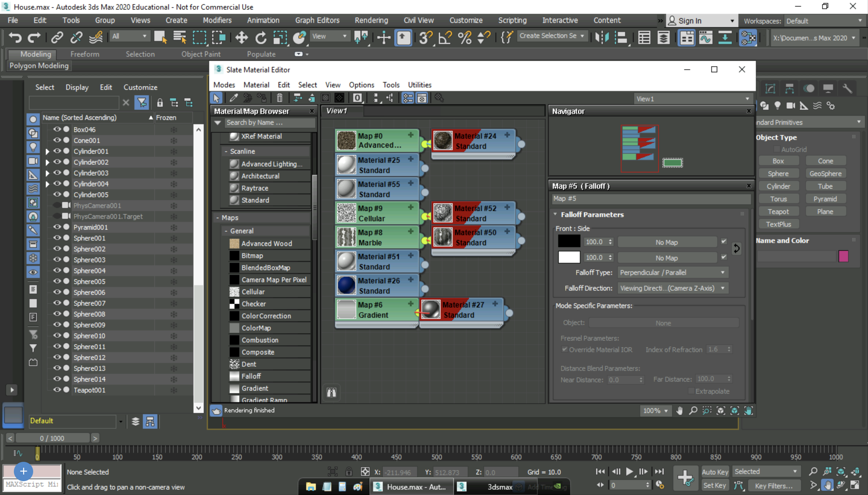Image resolution: width=868 pixels, height=495 pixels.
Task: Click the Auto Key button
Action: pos(715,471)
